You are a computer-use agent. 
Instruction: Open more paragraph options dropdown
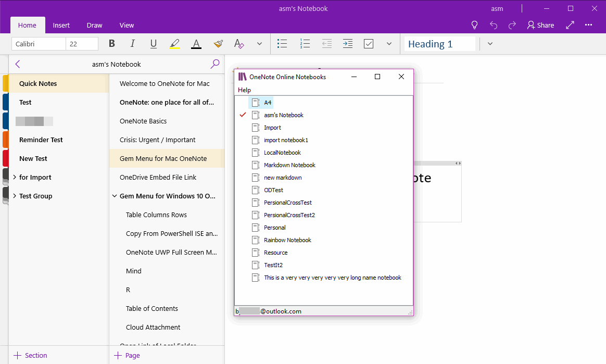(389, 44)
